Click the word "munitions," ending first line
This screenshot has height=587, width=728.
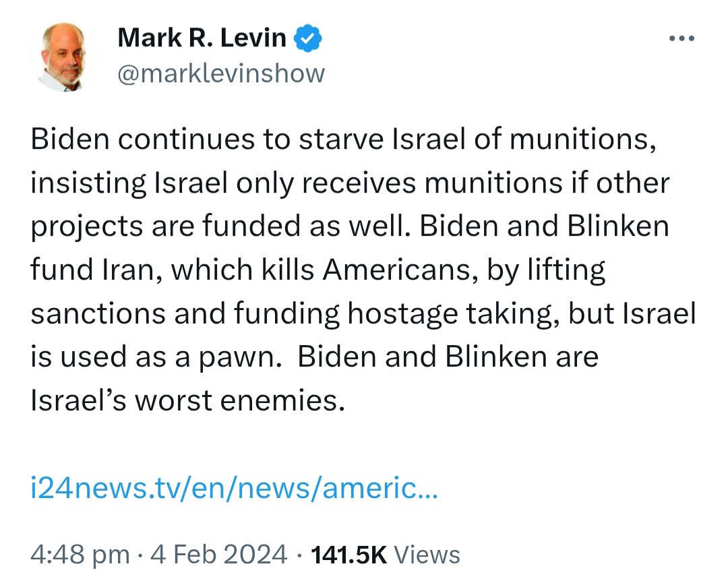[x=583, y=140]
